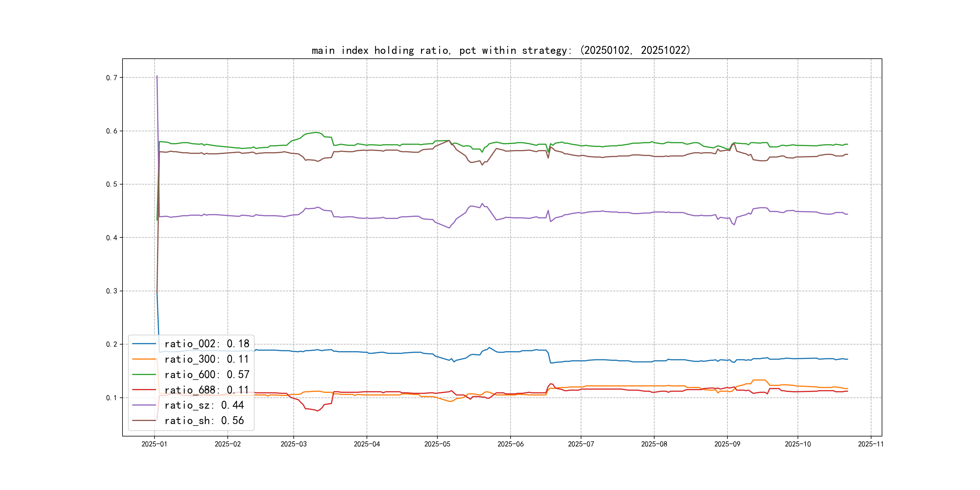Click the ratio_002: 0.18 legend label
The image size is (980, 490).
tap(207, 344)
